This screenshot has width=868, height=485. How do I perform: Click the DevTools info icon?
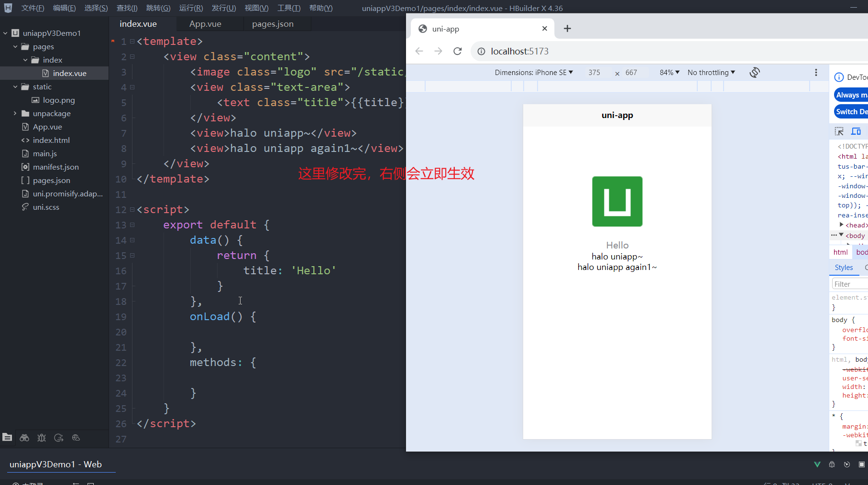tap(839, 77)
